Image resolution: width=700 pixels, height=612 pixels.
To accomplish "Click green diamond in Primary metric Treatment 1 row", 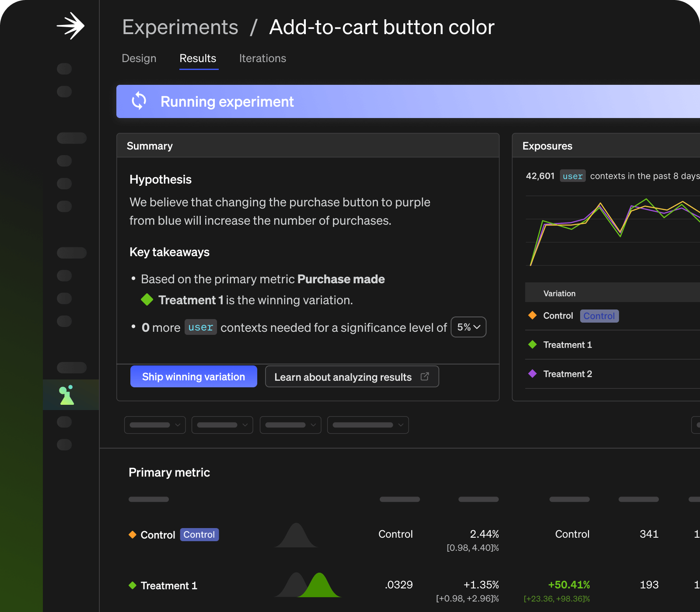I will click(133, 585).
